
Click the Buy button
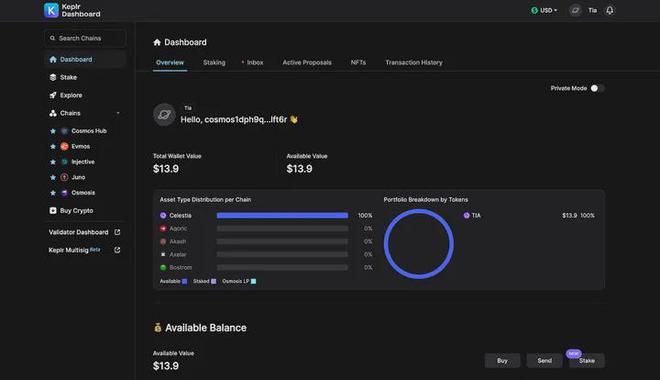pyautogui.click(x=502, y=361)
